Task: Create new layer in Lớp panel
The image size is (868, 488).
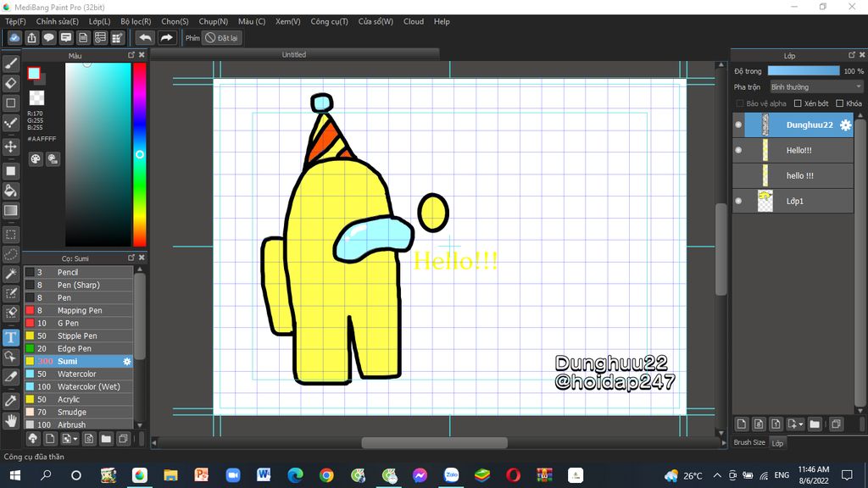Action: click(742, 424)
